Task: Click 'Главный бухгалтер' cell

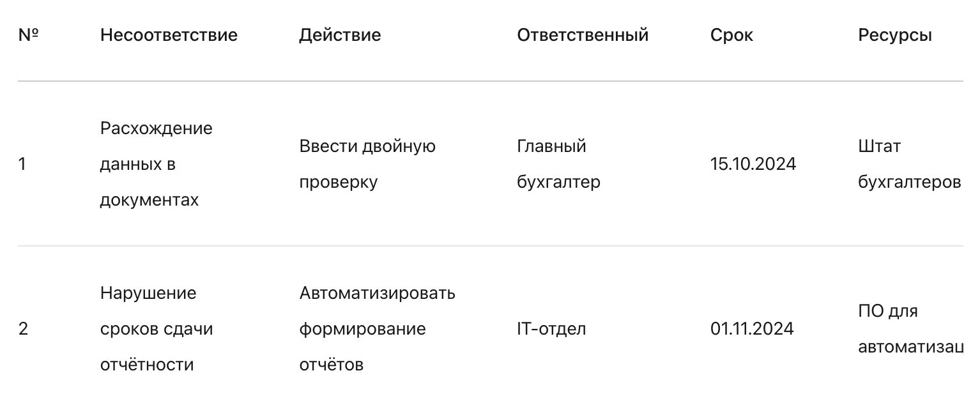Action: pyautogui.click(x=558, y=164)
